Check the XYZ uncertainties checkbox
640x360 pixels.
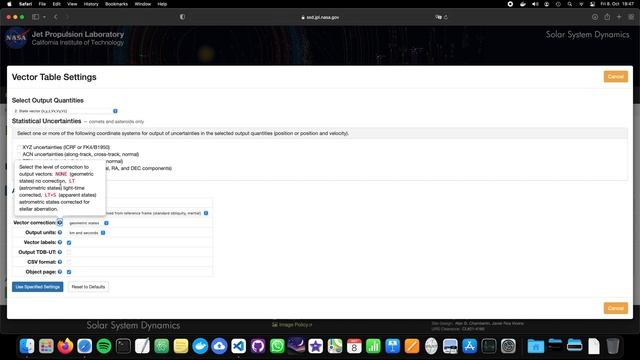point(19,147)
